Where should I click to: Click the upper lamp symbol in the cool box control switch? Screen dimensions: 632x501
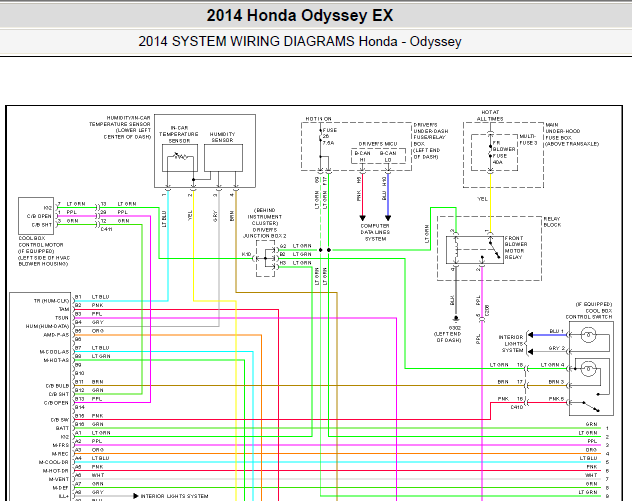[588, 335]
